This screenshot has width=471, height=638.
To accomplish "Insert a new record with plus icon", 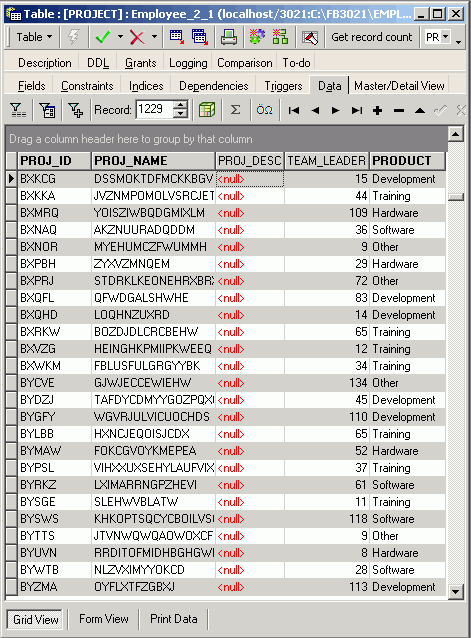I will [x=377, y=110].
